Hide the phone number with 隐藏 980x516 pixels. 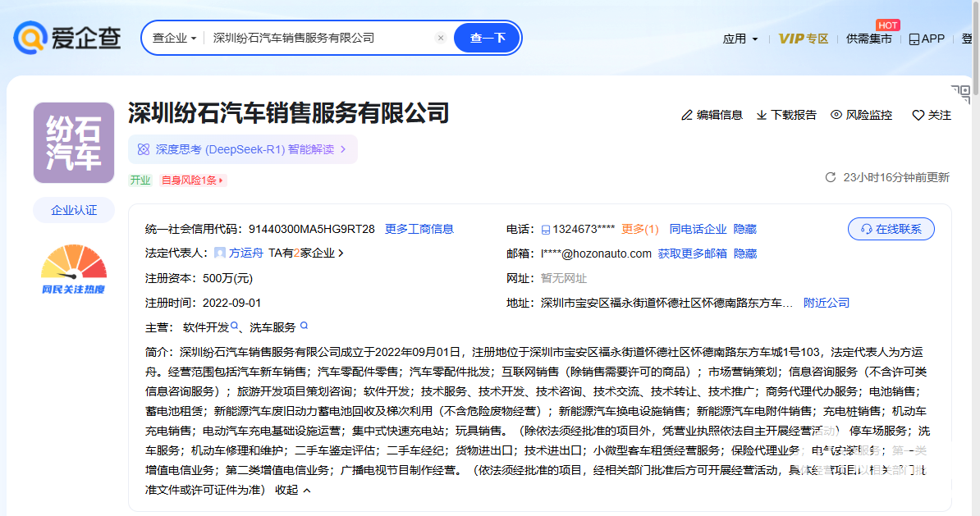[x=745, y=229]
